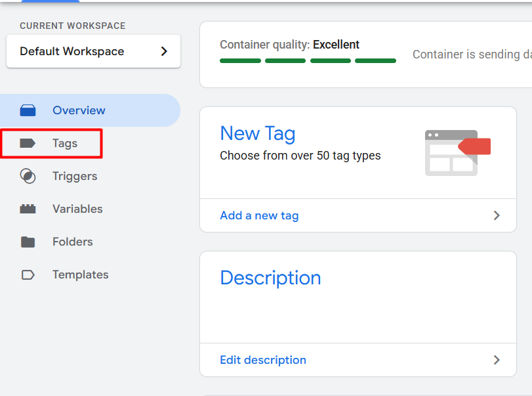The image size is (532, 396).
Task: Click the chevron beside Edit description
Action: (497, 360)
